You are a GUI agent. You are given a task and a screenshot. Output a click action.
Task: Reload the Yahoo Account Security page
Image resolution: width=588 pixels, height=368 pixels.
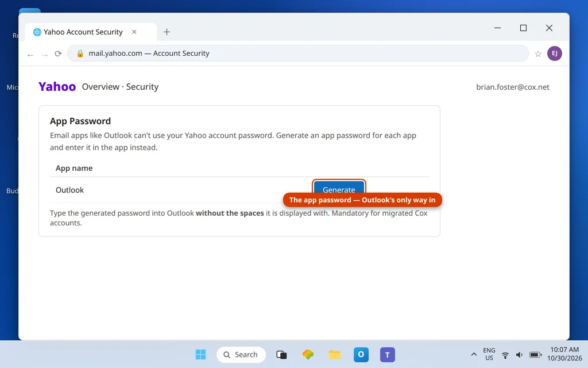tap(58, 53)
